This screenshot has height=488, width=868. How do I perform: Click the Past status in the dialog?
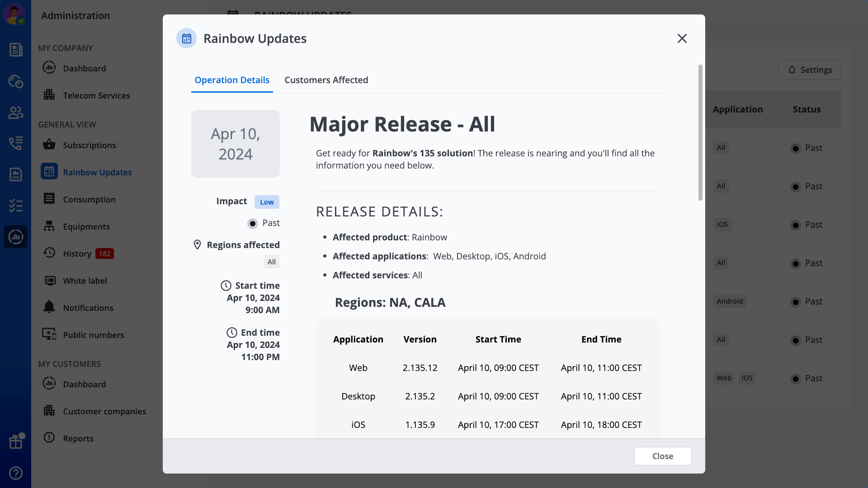pyautogui.click(x=264, y=223)
